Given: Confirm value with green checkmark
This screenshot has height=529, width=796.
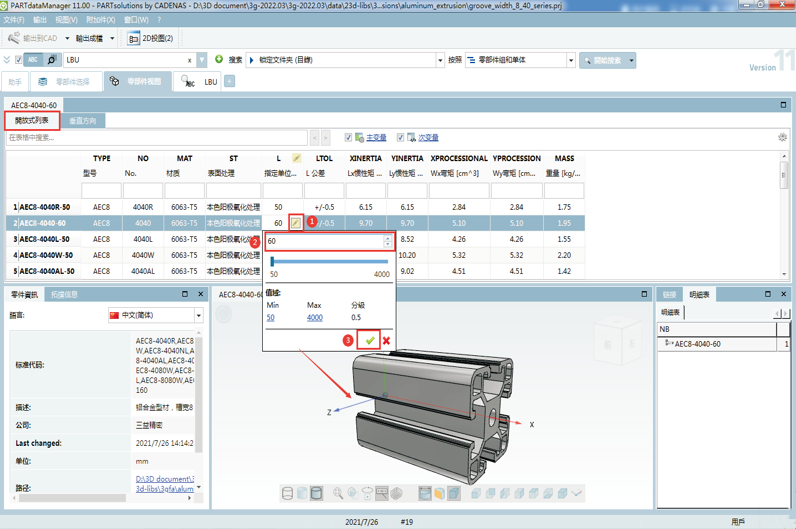Looking at the screenshot, I should point(369,340).
